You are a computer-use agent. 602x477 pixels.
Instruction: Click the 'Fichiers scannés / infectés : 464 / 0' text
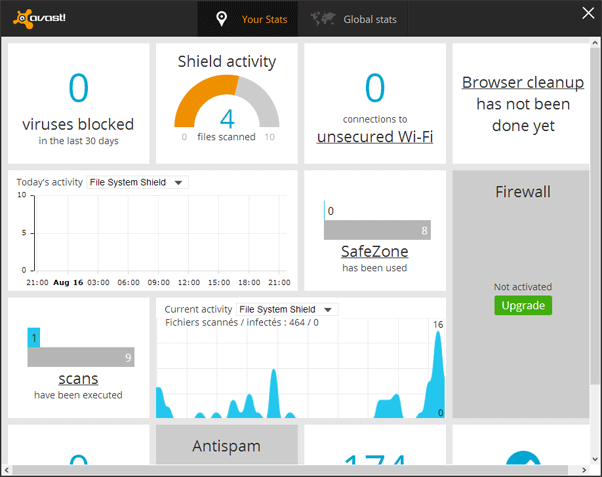pos(242,323)
